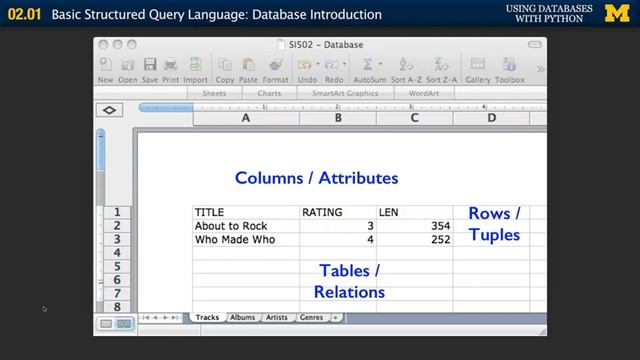Select rating cell with value 3
The image size is (640, 360).
pos(338,226)
